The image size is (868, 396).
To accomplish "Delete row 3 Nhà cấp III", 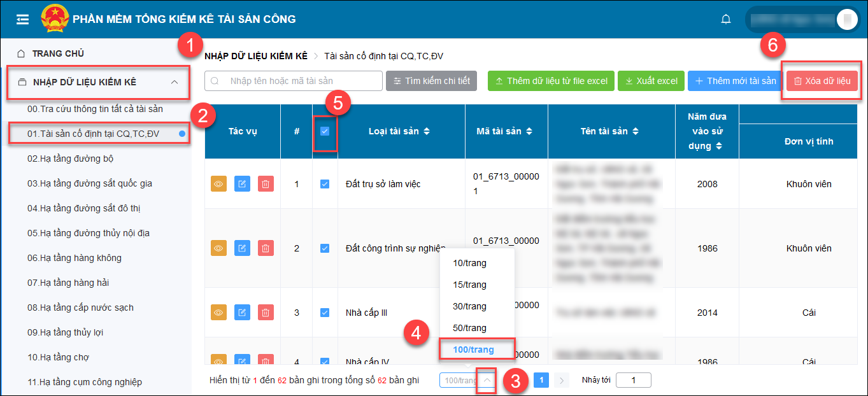I will (x=266, y=313).
